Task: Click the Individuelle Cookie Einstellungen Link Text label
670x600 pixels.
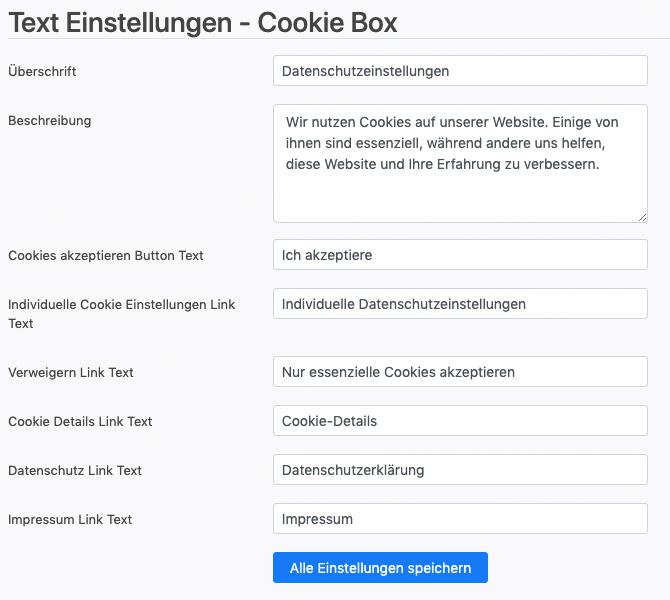Action: (121, 314)
